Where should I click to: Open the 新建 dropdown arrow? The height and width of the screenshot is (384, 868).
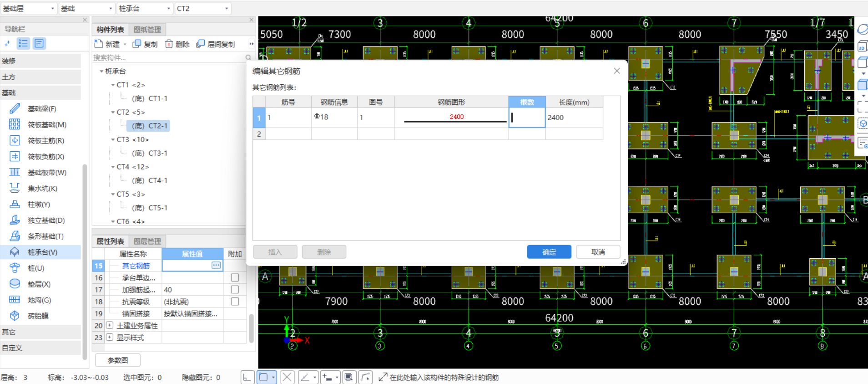[x=125, y=44]
